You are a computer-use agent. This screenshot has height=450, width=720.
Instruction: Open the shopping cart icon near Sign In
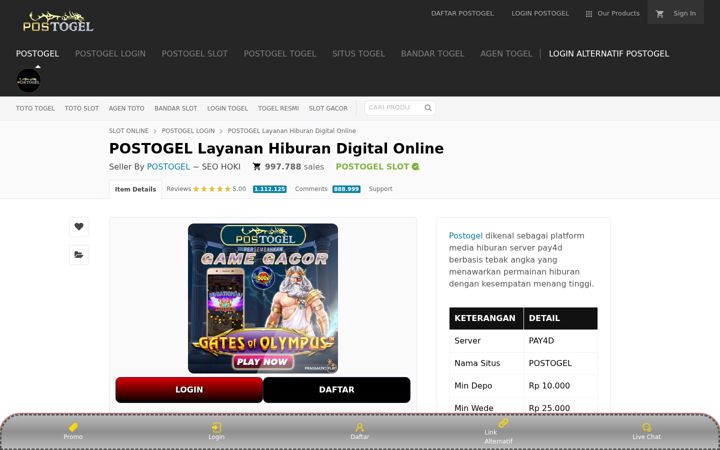pyautogui.click(x=660, y=14)
